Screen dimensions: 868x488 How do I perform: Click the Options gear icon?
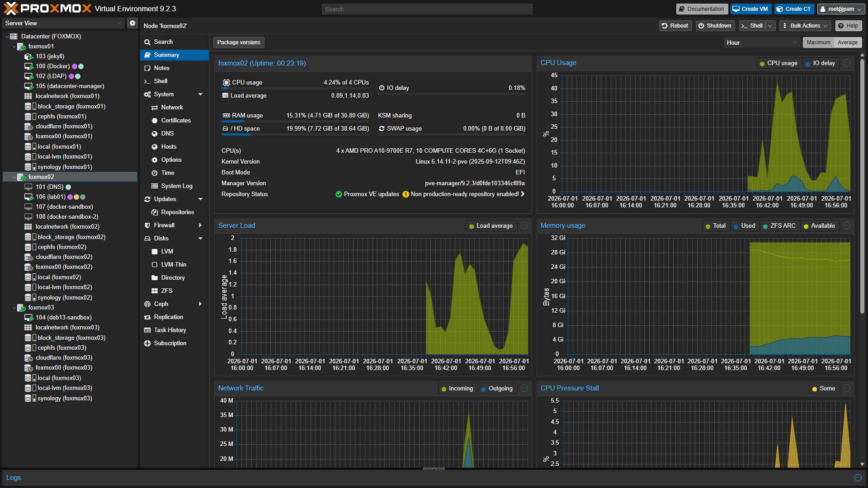tap(155, 160)
